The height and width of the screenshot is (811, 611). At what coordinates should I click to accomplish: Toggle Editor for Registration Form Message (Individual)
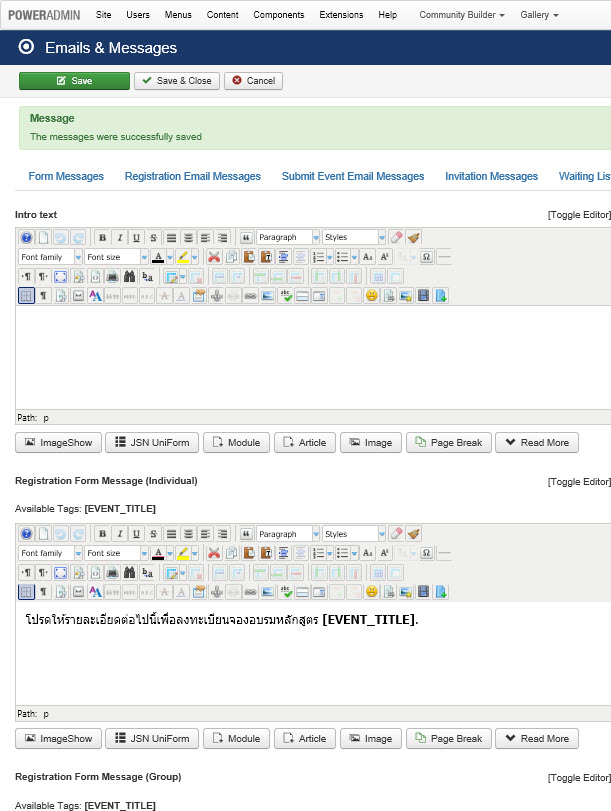point(578,482)
